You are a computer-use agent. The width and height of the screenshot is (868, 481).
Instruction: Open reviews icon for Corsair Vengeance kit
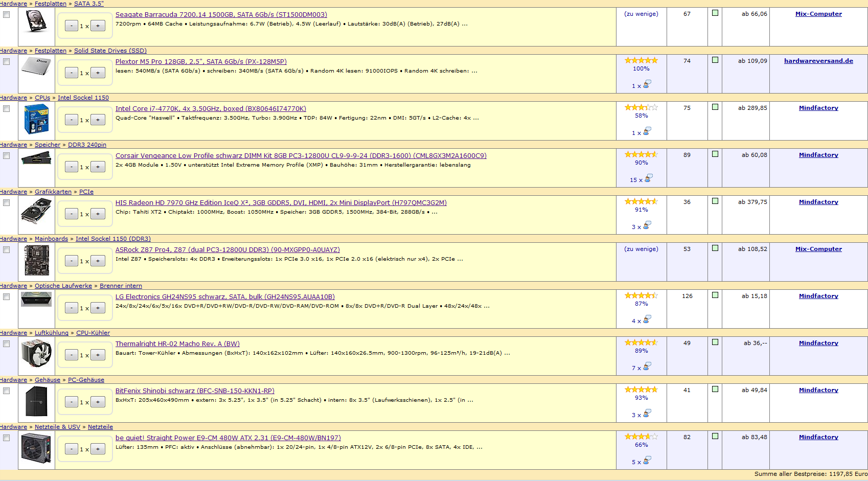(x=649, y=178)
